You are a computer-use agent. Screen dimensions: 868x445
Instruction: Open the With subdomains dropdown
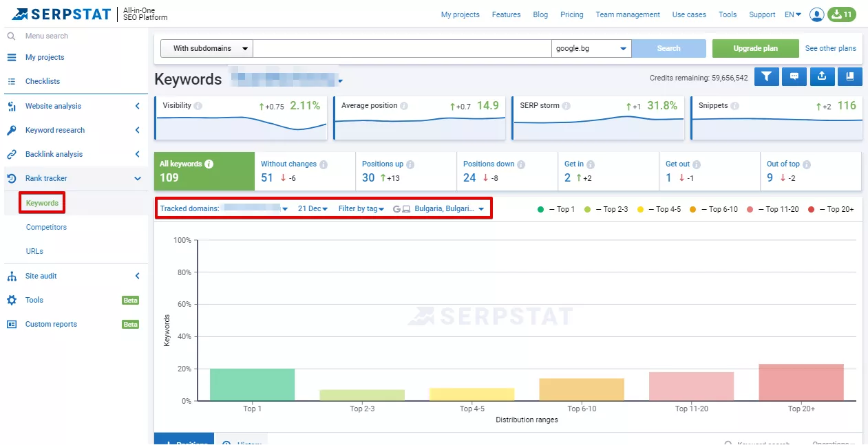[207, 48]
